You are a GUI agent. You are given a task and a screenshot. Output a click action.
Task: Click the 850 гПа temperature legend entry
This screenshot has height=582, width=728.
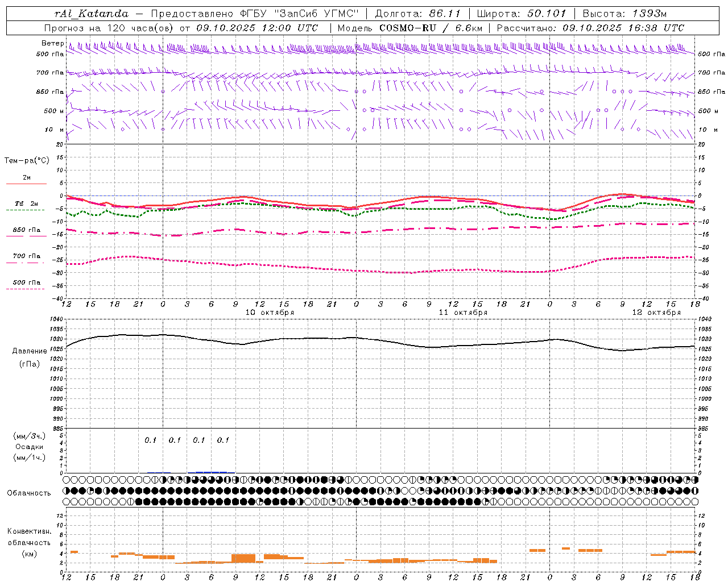pos(26,230)
